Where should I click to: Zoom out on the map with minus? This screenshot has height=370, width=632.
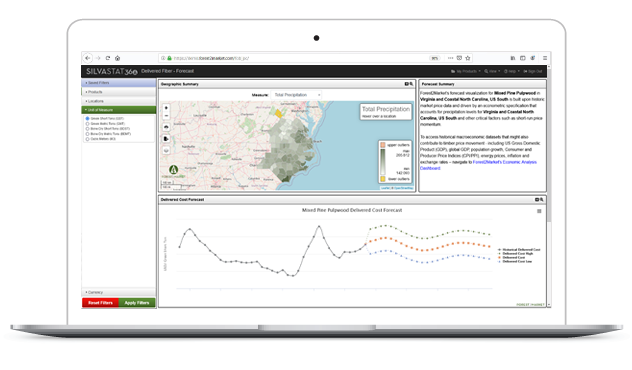(166, 116)
